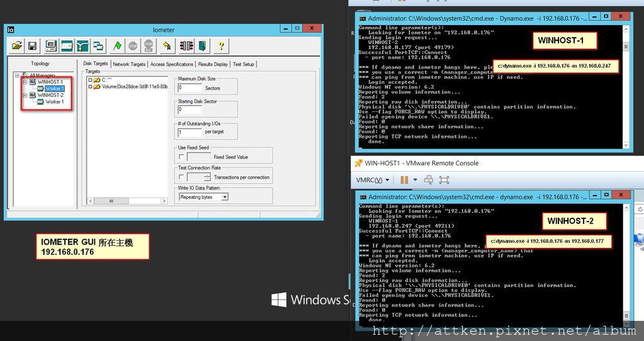The width and height of the screenshot is (644, 341).
Task: Collapse the WINHOST-1 manager node
Action: tap(25, 82)
